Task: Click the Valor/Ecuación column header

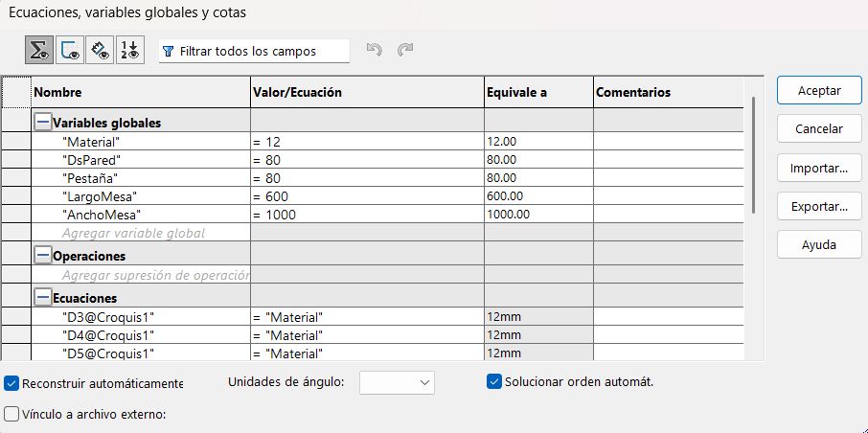Action: [367, 93]
